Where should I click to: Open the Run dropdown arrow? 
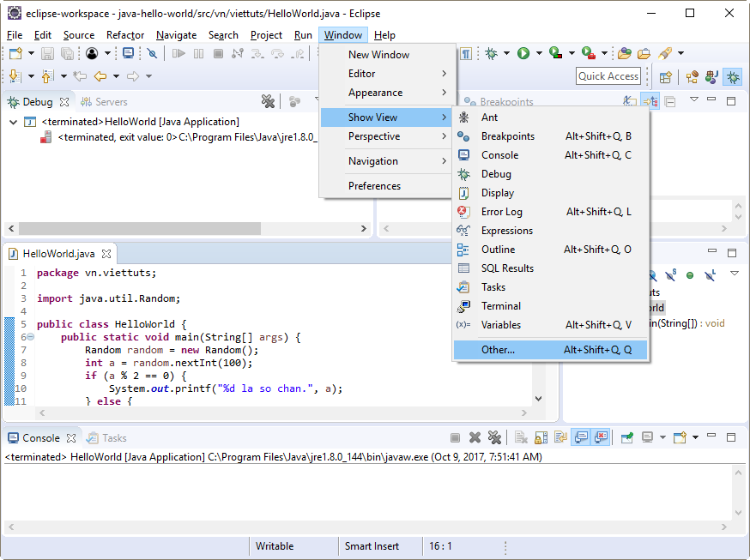pos(539,53)
